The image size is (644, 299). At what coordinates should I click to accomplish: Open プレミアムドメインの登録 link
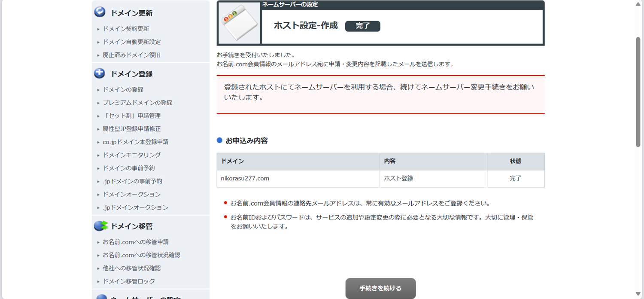pos(137,103)
